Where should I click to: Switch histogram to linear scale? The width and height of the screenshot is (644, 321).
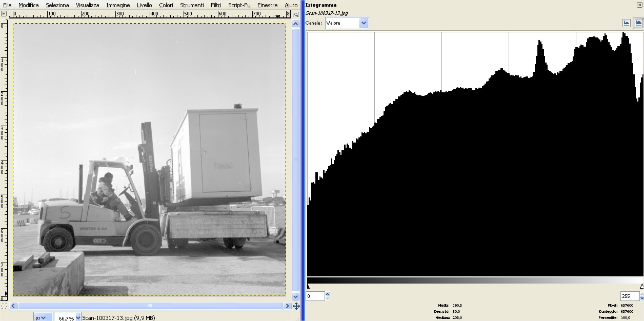pos(627,23)
